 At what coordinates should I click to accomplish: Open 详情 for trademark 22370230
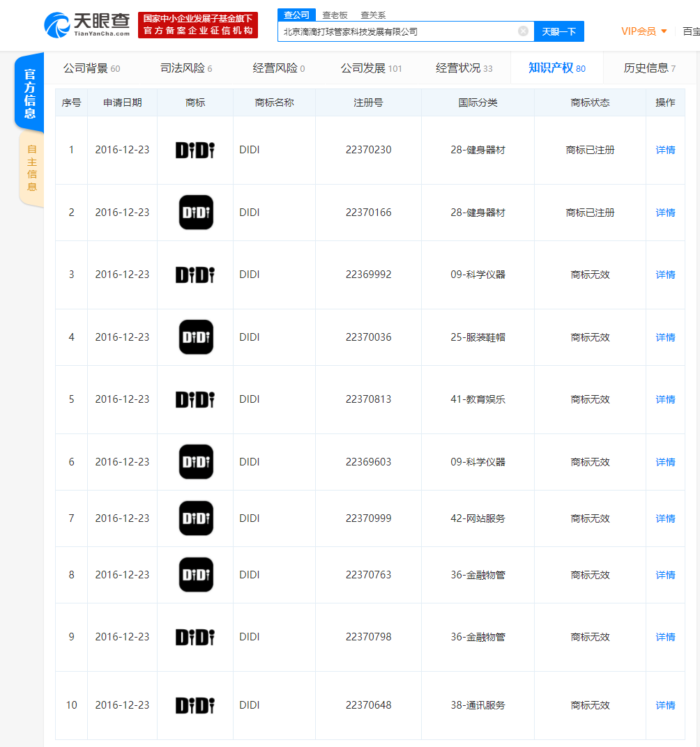coord(665,150)
